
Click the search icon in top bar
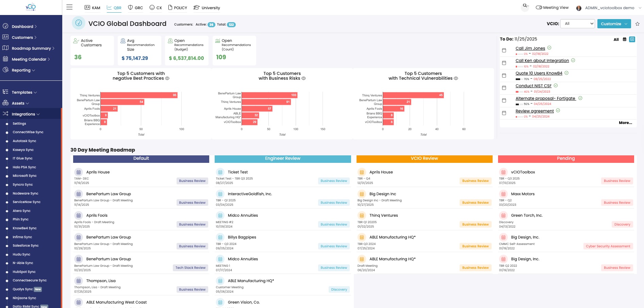(x=525, y=6)
